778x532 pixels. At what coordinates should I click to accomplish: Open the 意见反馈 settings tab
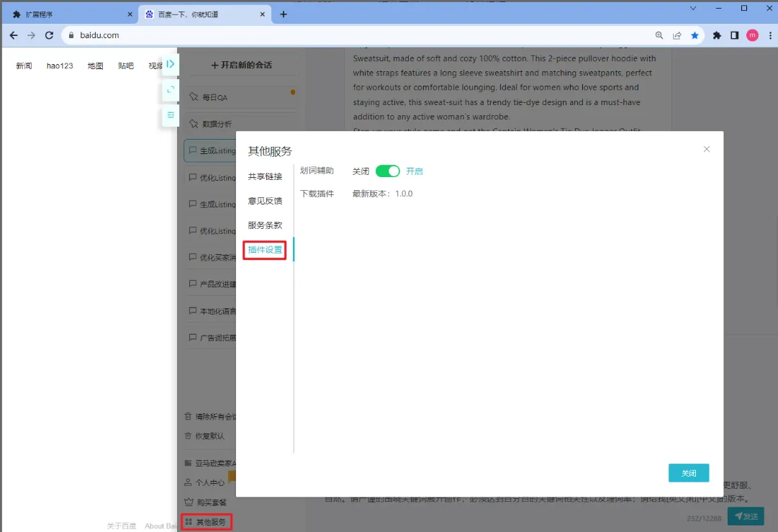point(265,201)
